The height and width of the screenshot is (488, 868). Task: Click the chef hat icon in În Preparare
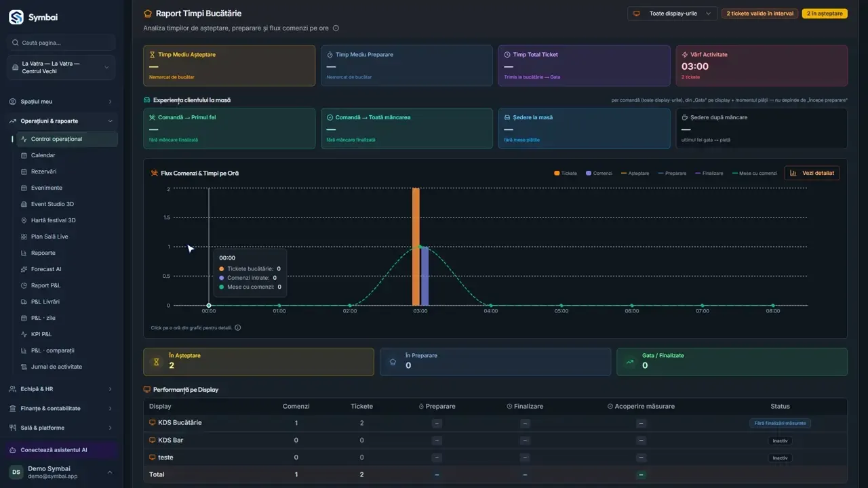pos(393,362)
